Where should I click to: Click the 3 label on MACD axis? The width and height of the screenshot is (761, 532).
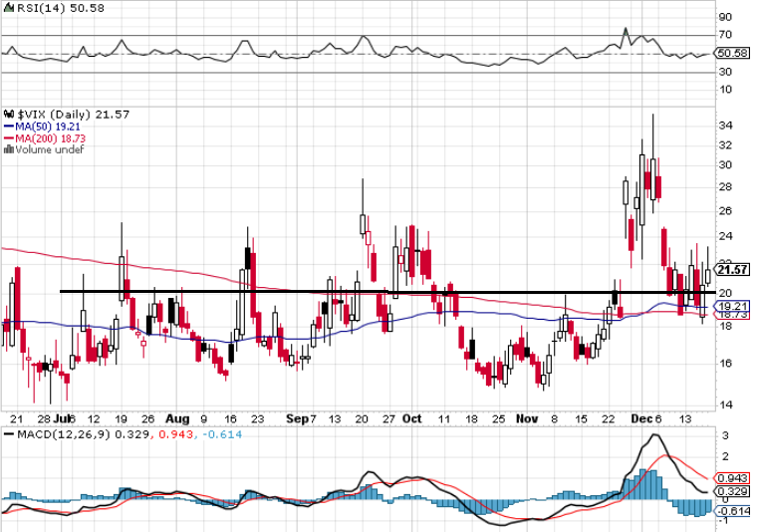coord(725,435)
